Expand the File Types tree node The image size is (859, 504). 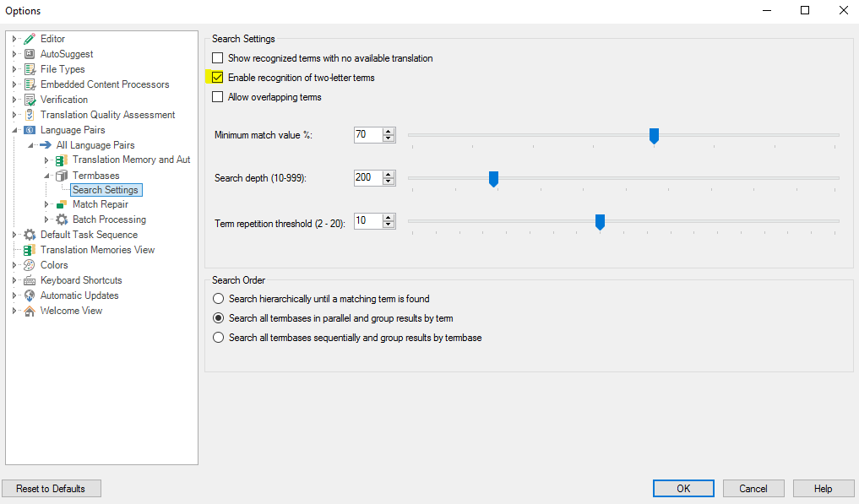point(14,69)
